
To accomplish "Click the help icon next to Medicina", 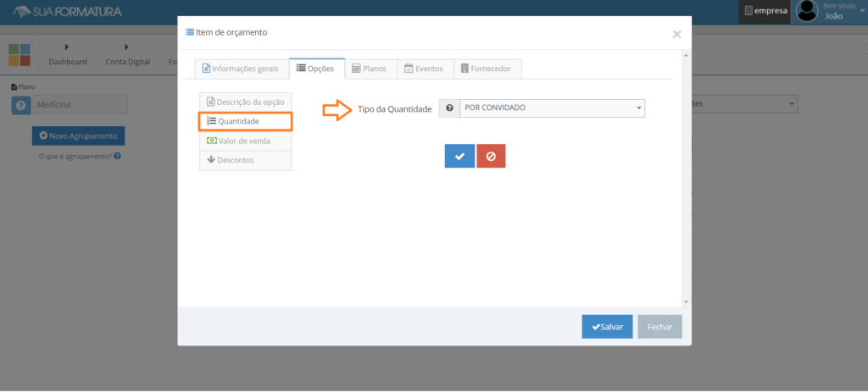I will 21,104.
